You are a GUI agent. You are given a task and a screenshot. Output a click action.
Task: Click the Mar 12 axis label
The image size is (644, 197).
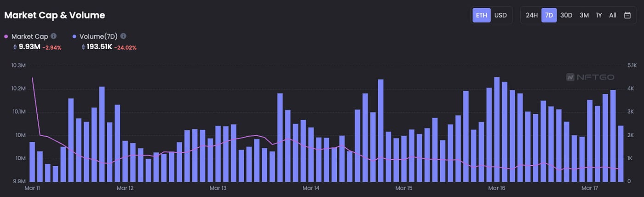click(x=125, y=188)
